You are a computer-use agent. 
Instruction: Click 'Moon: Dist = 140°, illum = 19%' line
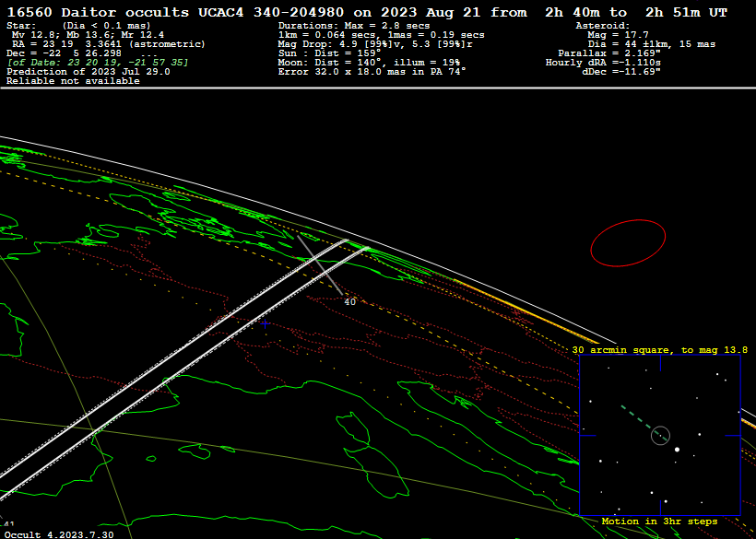tap(369, 63)
